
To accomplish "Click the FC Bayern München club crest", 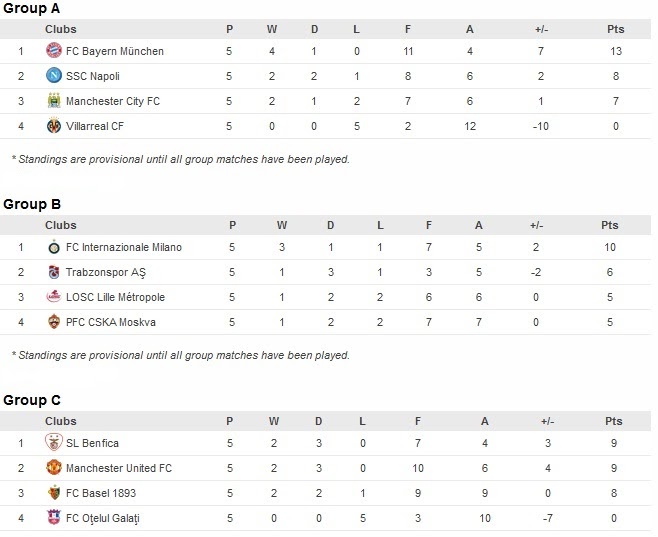I will coord(54,51).
